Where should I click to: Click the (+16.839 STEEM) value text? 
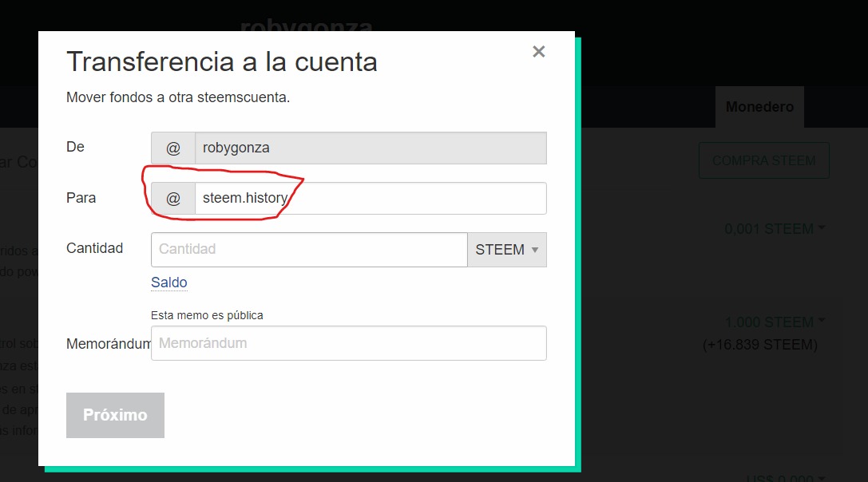(760, 345)
